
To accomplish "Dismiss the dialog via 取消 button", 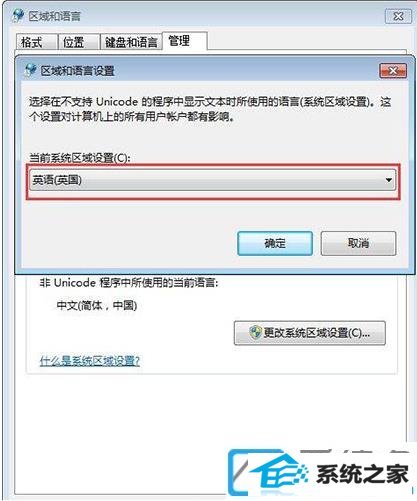I will click(358, 243).
